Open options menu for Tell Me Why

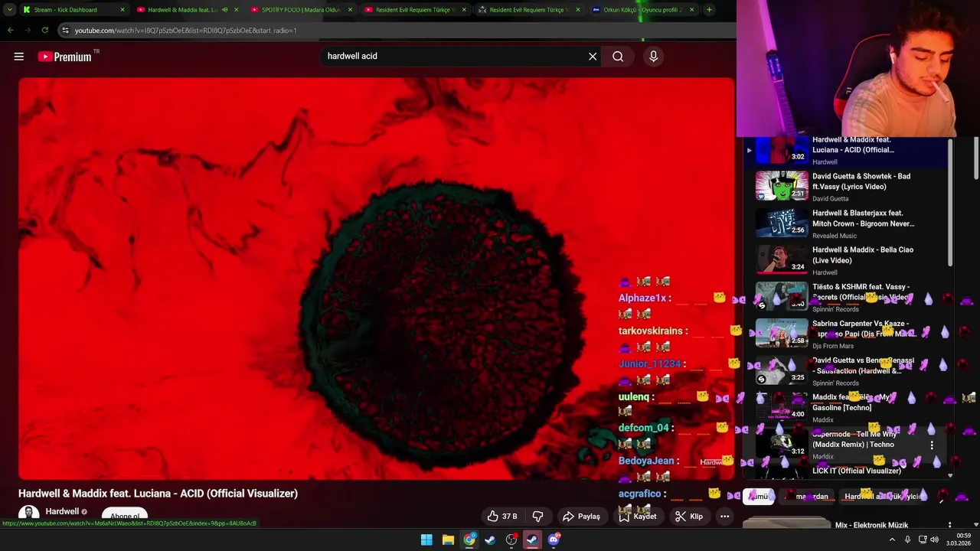pos(932,445)
